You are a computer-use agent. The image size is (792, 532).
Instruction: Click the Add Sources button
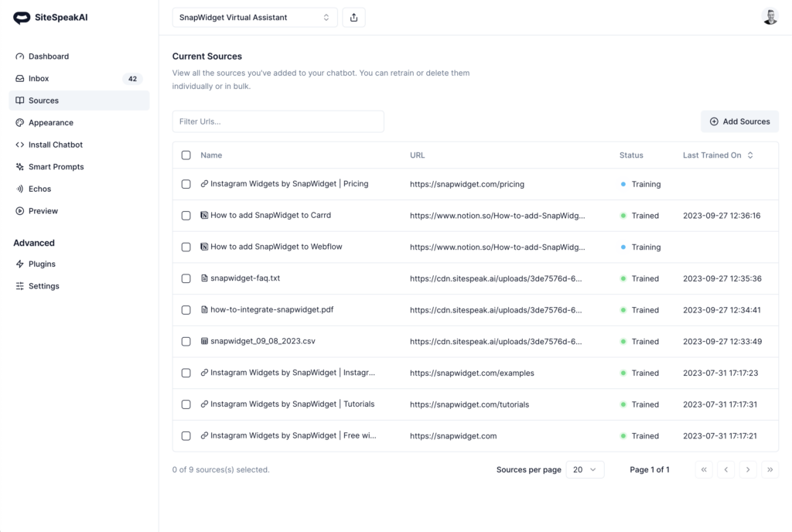[x=739, y=121]
